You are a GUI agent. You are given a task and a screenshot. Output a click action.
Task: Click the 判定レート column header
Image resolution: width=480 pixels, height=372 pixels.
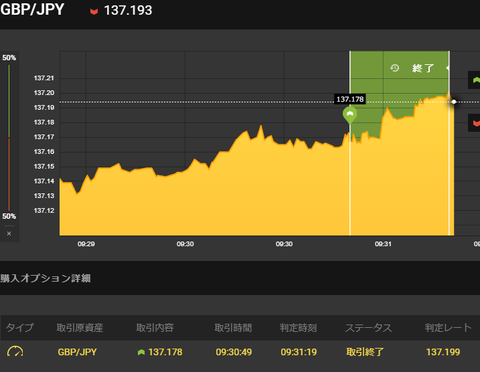(448, 328)
